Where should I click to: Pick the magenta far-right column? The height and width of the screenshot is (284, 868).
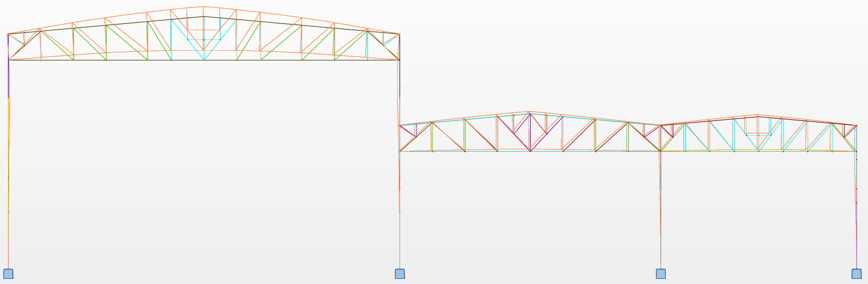(857, 228)
